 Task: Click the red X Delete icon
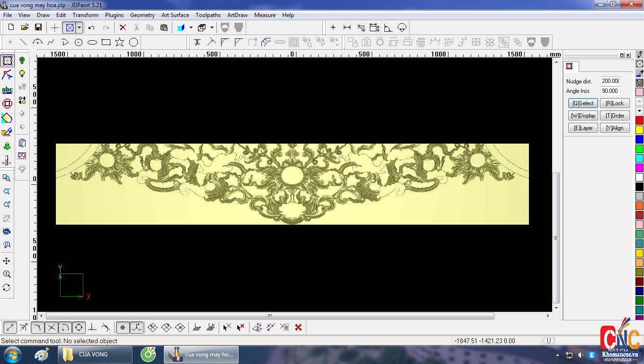(x=123, y=27)
